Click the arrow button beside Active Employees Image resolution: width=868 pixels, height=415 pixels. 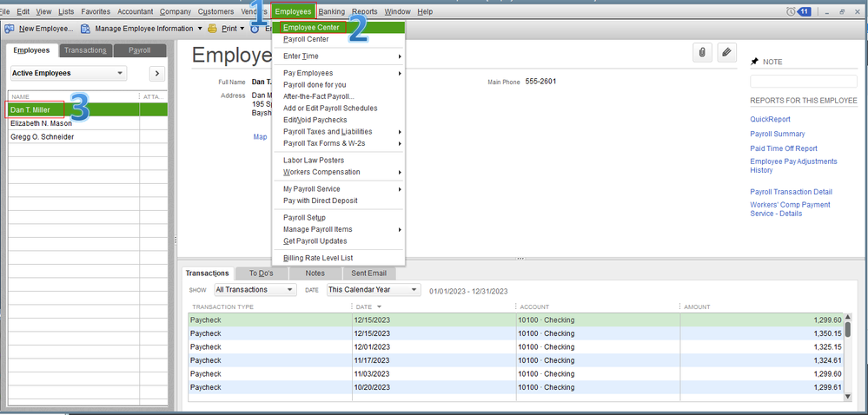(x=157, y=73)
